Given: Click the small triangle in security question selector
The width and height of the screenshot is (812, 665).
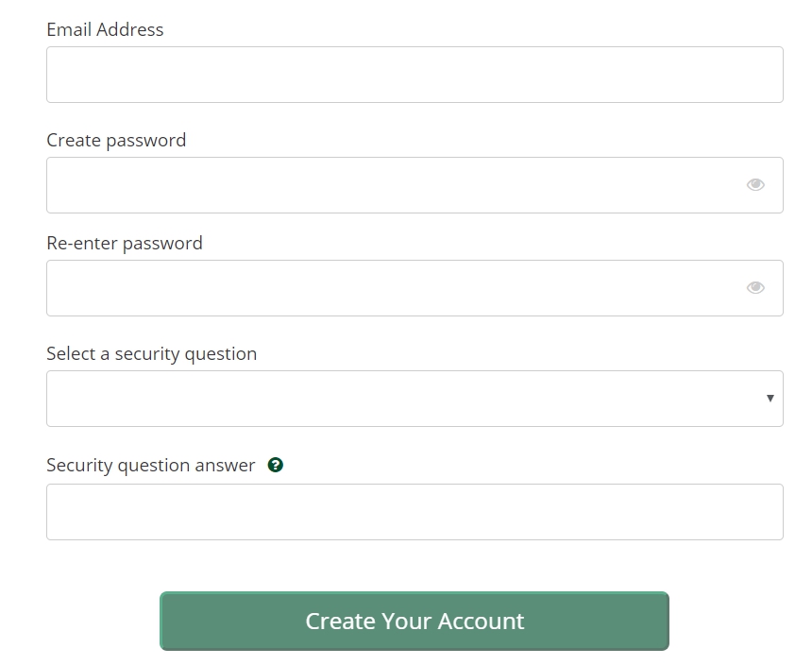Looking at the screenshot, I should click(x=770, y=399).
